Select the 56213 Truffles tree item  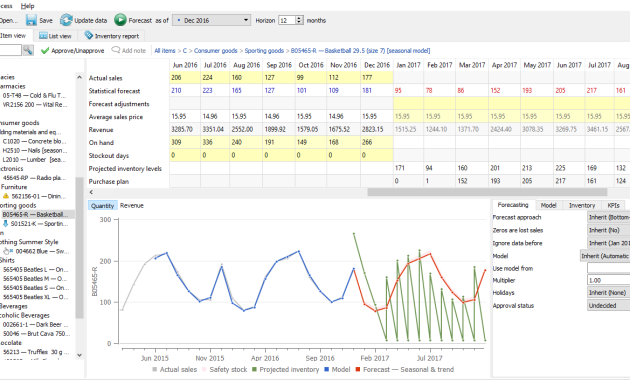point(36,352)
